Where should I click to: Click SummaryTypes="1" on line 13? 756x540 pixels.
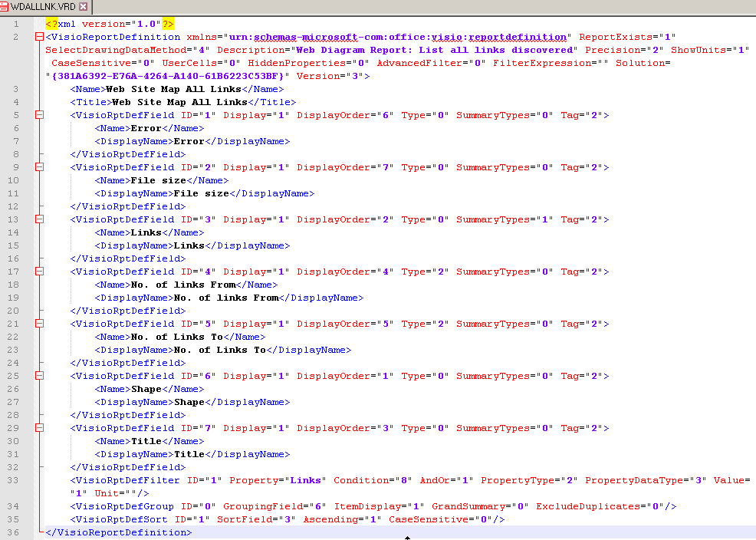(x=505, y=219)
